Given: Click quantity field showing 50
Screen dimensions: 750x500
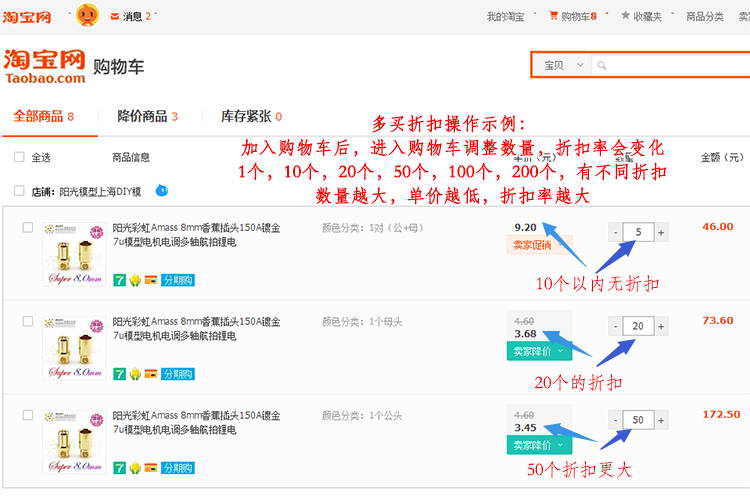Looking at the screenshot, I should pos(638,420).
